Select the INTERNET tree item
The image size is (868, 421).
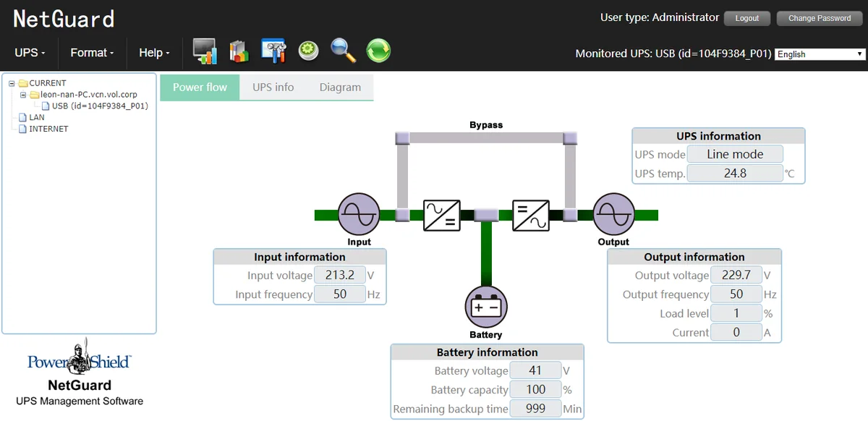(x=48, y=129)
